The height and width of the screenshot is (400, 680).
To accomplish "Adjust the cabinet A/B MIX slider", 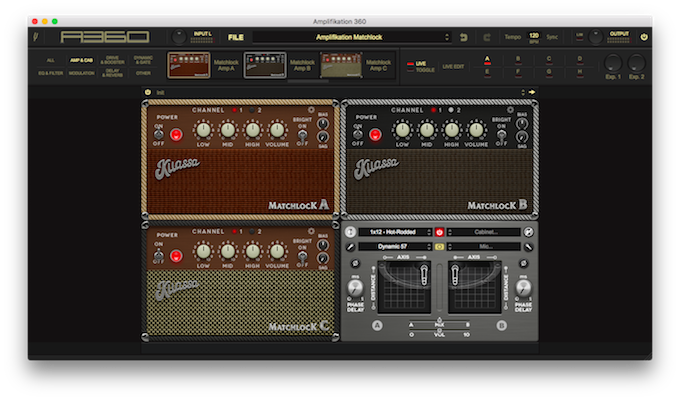I will [439, 324].
